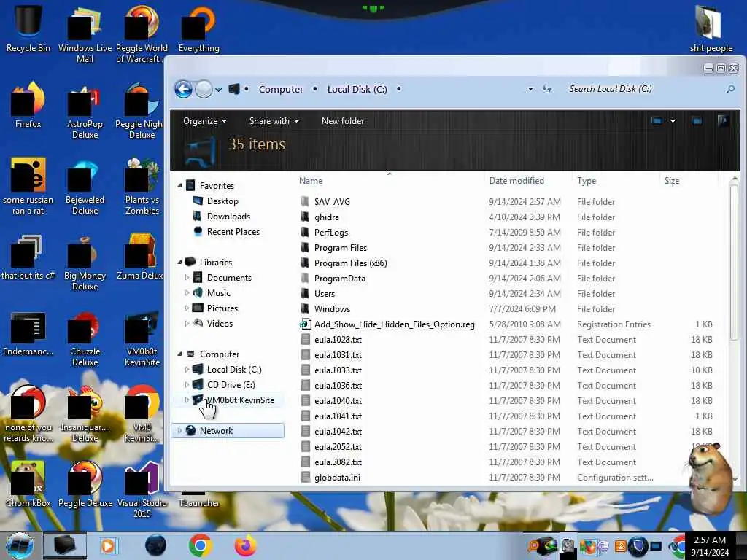Viewport: 747px width, 560px height.
Task: Expand the Videos library node
Action: pyautogui.click(x=187, y=323)
